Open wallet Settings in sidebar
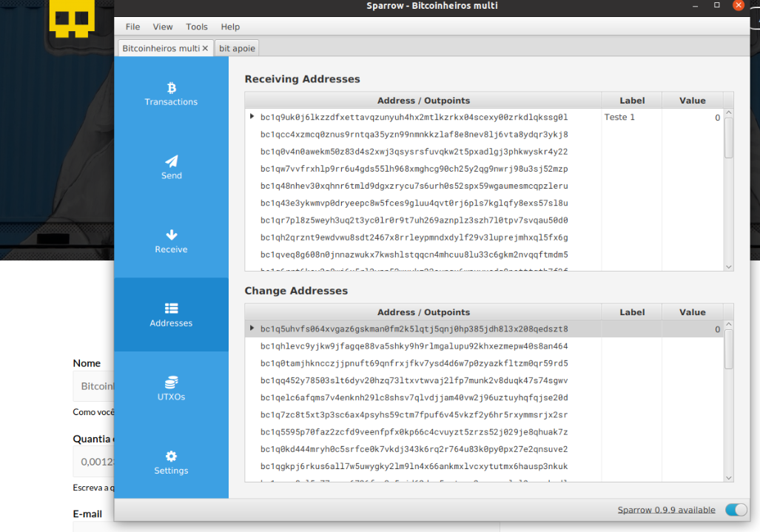The width and height of the screenshot is (760, 532). 171,462
